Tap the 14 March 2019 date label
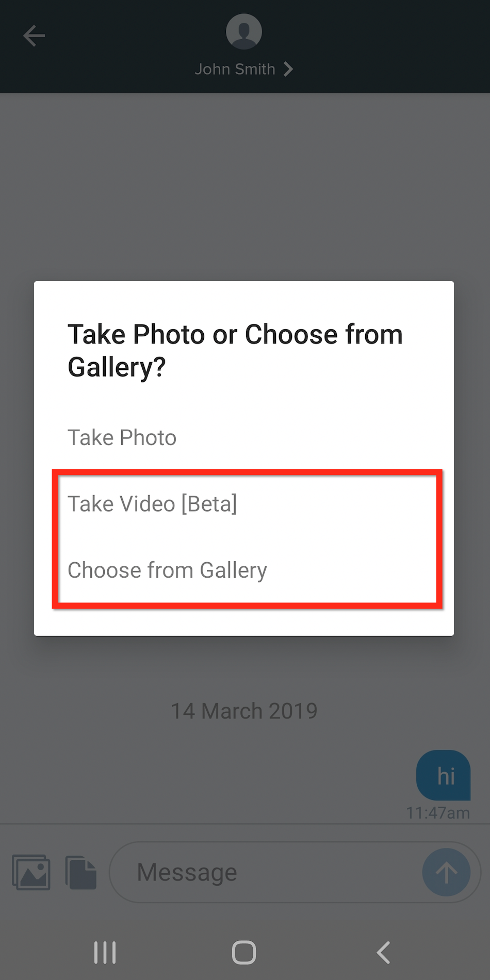The height and width of the screenshot is (980, 490). click(x=244, y=711)
